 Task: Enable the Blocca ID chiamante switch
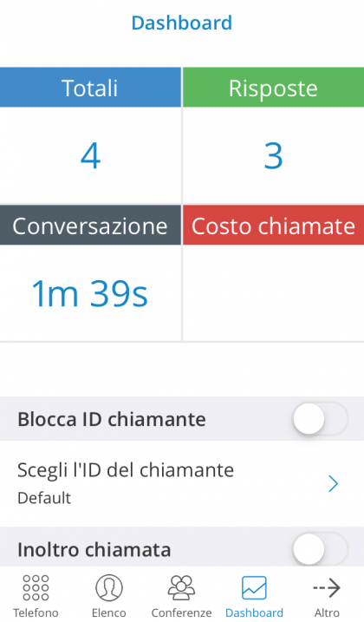pyautogui.click(x=321, y=418)
